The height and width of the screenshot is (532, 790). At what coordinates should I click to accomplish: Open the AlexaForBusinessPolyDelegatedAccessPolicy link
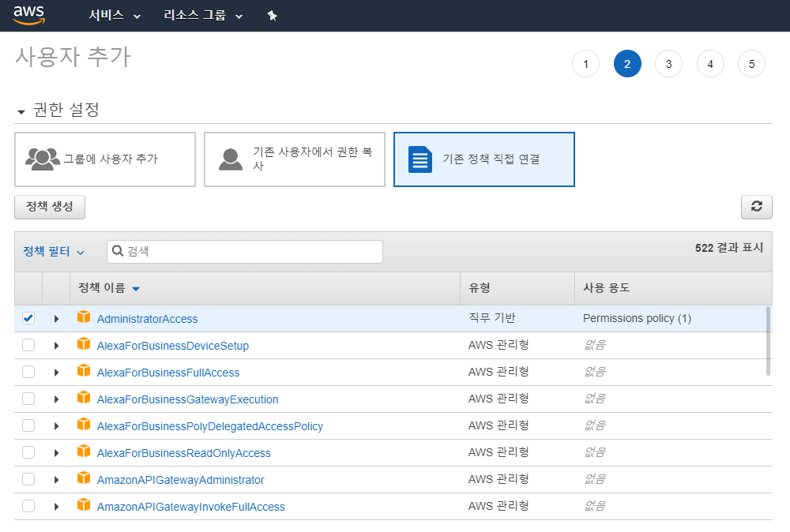coord(209,426)
